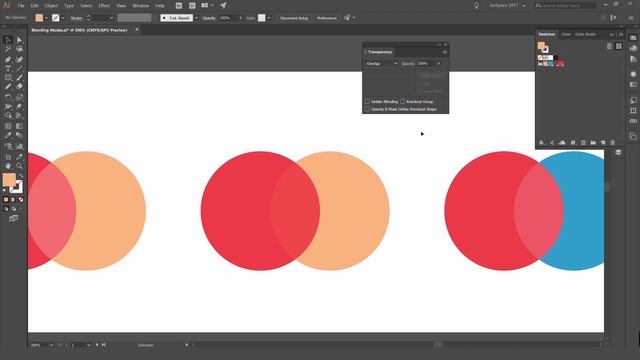Open the File menu
Viewport: 640px width, 360px height.
point(21,6)
